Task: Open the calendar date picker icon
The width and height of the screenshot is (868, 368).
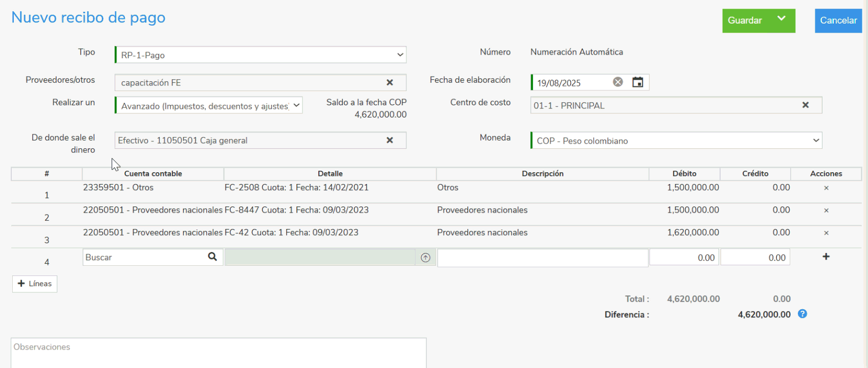Action: click(x=638, y=82)
